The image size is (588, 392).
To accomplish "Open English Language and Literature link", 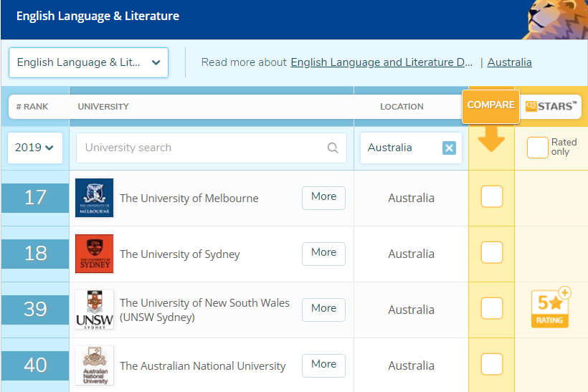I will point(381,62).
